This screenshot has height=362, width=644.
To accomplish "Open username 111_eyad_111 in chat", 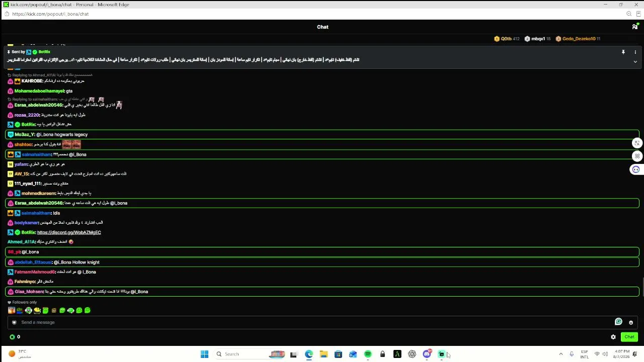I will click(28, 184).
